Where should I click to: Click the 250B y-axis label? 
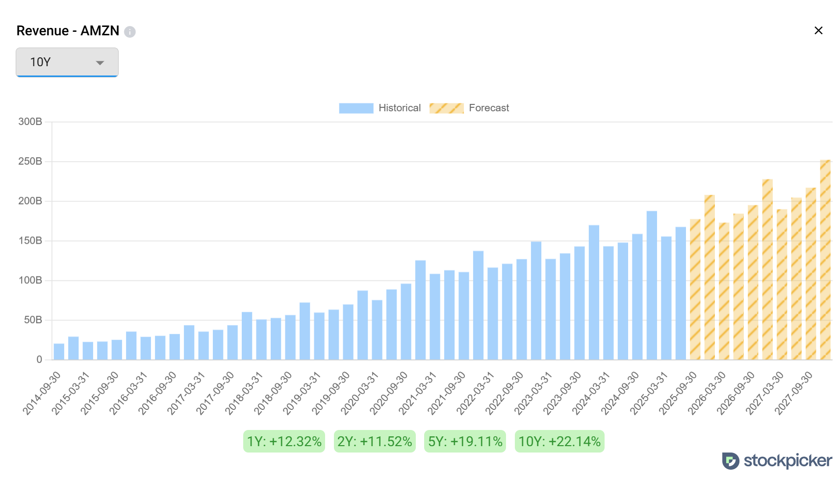point(30,161)
